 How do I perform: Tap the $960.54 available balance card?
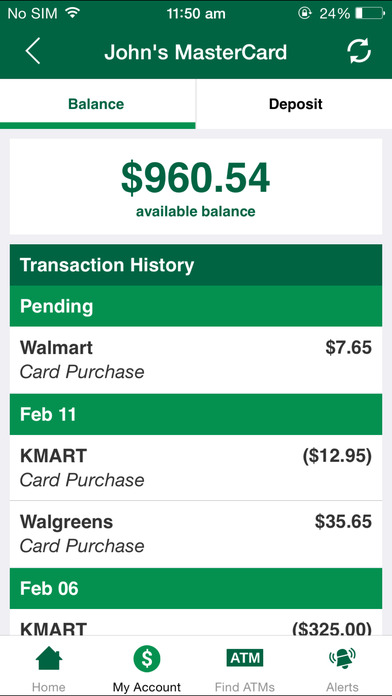[196, 186]
